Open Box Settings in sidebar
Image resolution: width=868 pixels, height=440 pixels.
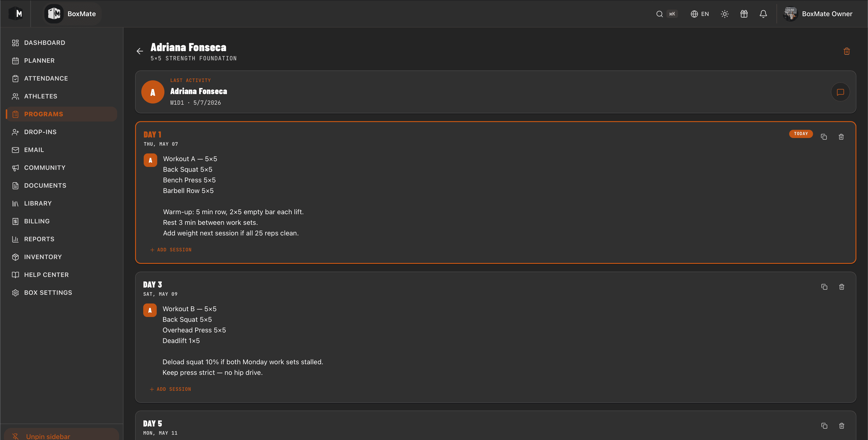point(61,293)
